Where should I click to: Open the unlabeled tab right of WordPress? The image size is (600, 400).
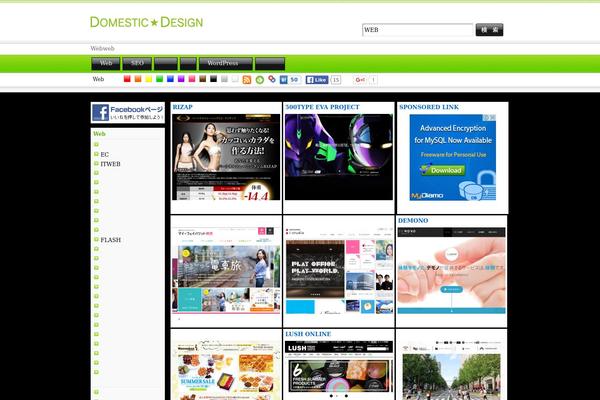coord(270,63)
